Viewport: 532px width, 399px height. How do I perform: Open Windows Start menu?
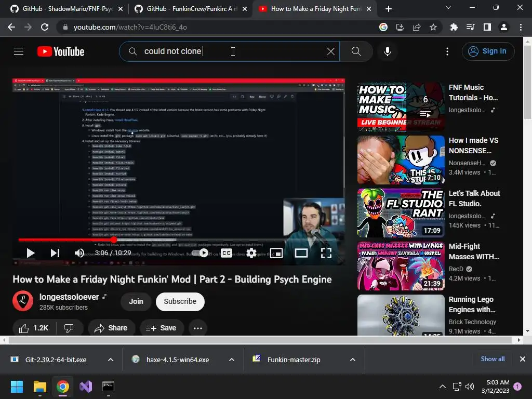[x=17, y=387]
